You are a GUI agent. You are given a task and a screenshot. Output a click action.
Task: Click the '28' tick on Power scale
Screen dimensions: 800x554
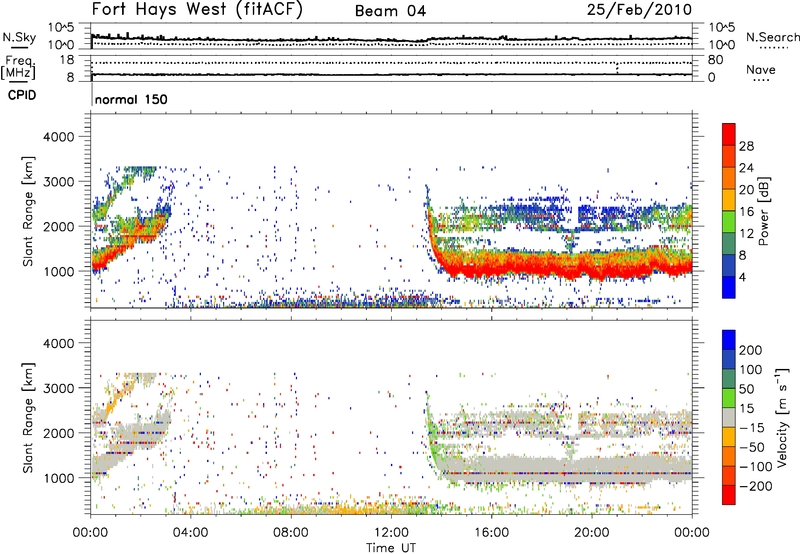click(746, 146)
